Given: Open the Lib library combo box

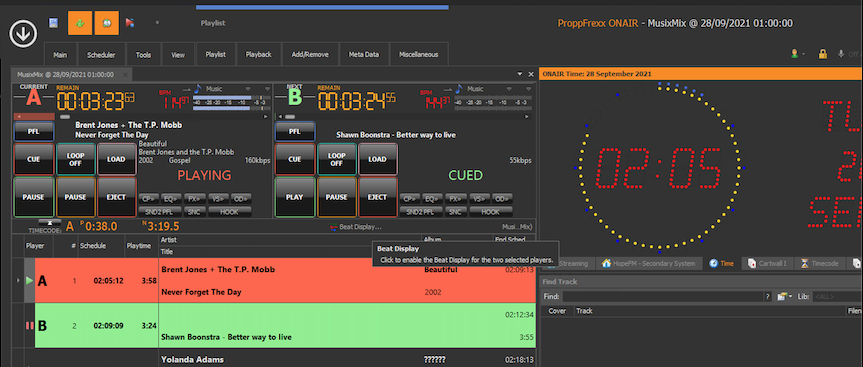Looking at the screenshot, I should coord(837,297).
